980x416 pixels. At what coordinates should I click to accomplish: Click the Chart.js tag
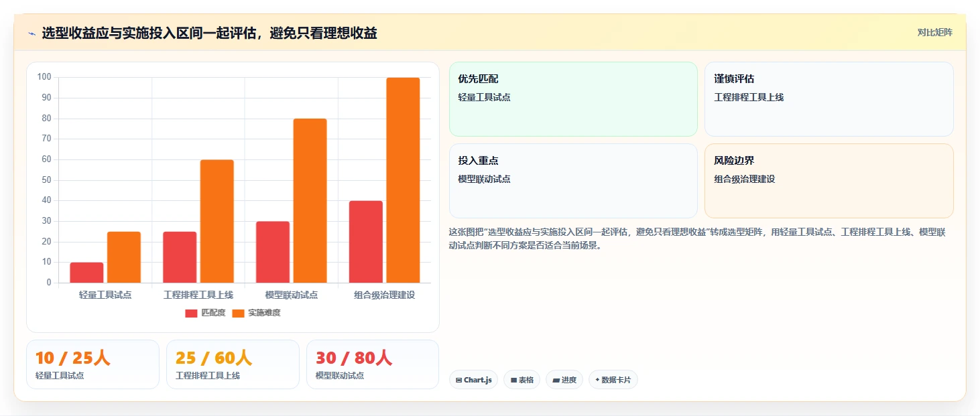473,380
